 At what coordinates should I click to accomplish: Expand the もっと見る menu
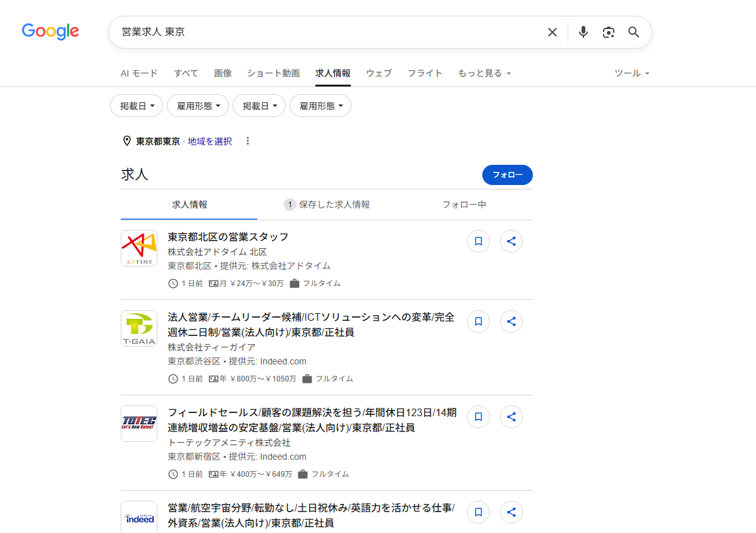point(484,73)
